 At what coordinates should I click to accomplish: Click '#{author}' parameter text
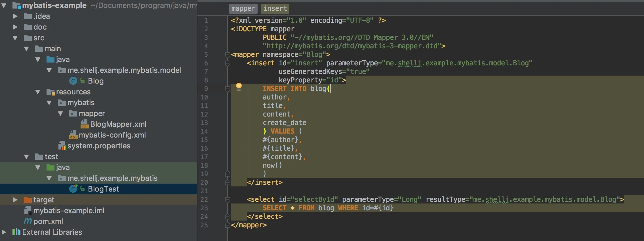[281, 140]
